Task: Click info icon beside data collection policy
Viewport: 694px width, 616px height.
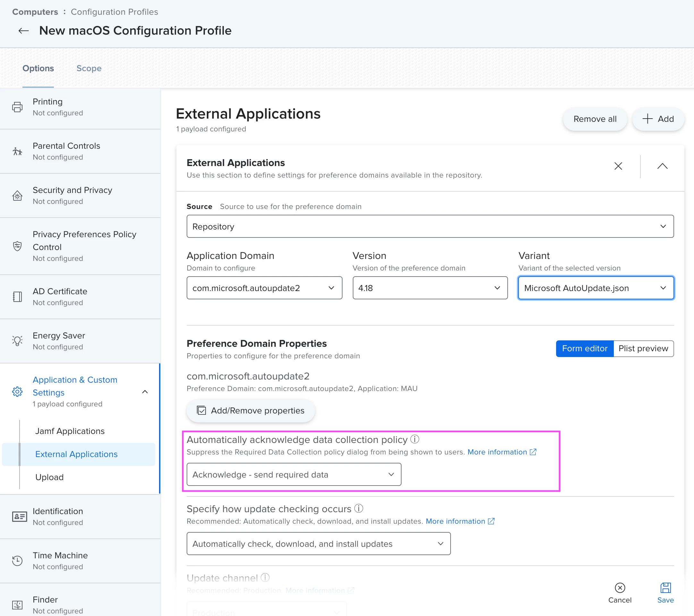Action: tap(415, 439)
